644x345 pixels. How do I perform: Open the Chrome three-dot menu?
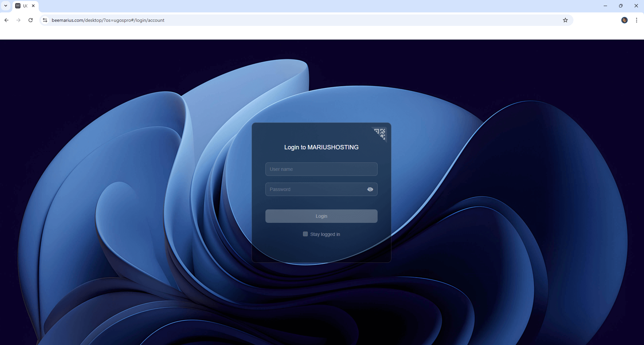pyautogui.click(x=636, y=20)
